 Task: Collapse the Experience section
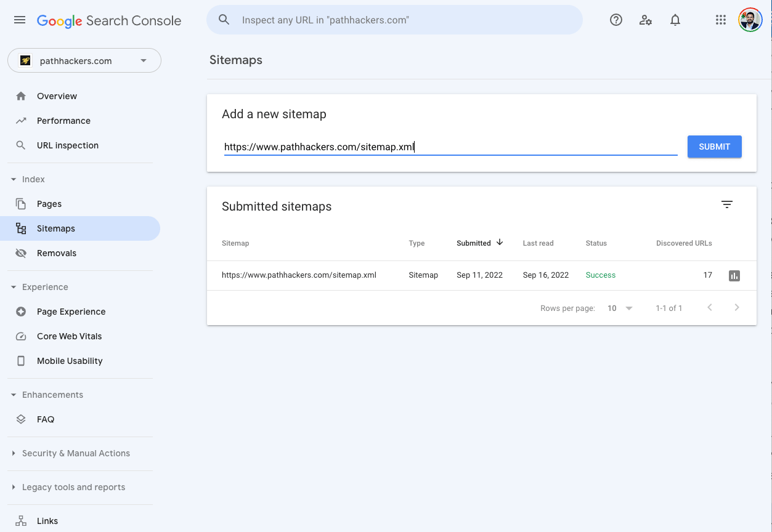coord(14,287)
